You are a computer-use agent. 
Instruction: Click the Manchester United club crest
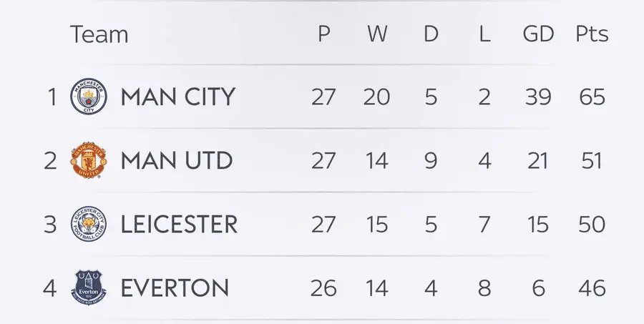[x=89, y=161]
